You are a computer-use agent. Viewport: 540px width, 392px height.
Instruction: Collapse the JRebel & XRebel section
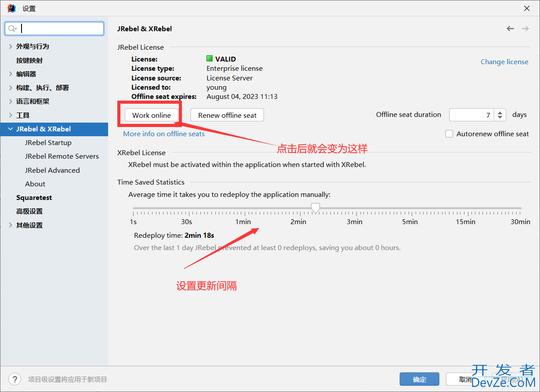(x=11, y=129)
